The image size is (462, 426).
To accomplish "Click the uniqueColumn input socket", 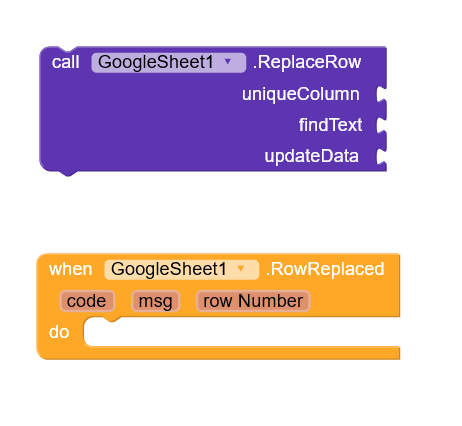I will click(x=381, y=94).
